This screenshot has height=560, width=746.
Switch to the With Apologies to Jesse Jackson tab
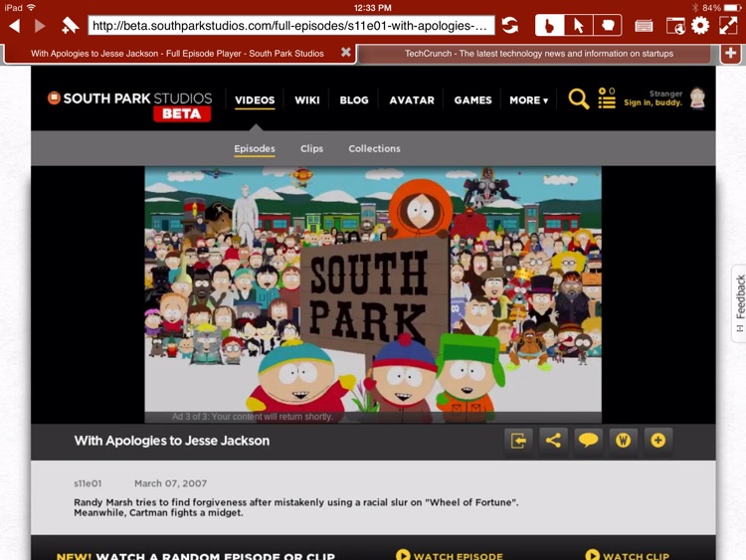pyautogui.click(x=177, y=54)
